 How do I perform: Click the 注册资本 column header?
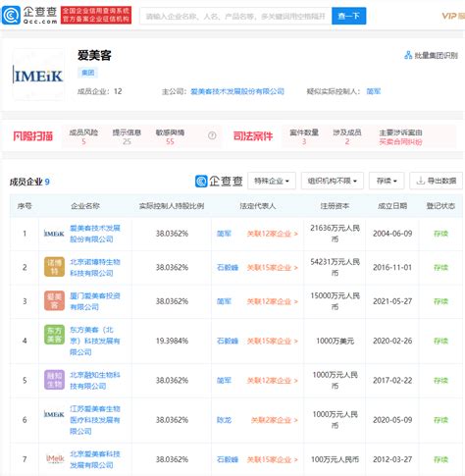pos(335,206)
